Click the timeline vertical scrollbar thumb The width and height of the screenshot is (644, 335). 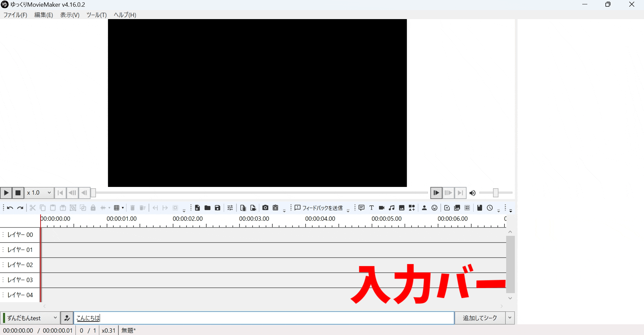click(510, 264)
